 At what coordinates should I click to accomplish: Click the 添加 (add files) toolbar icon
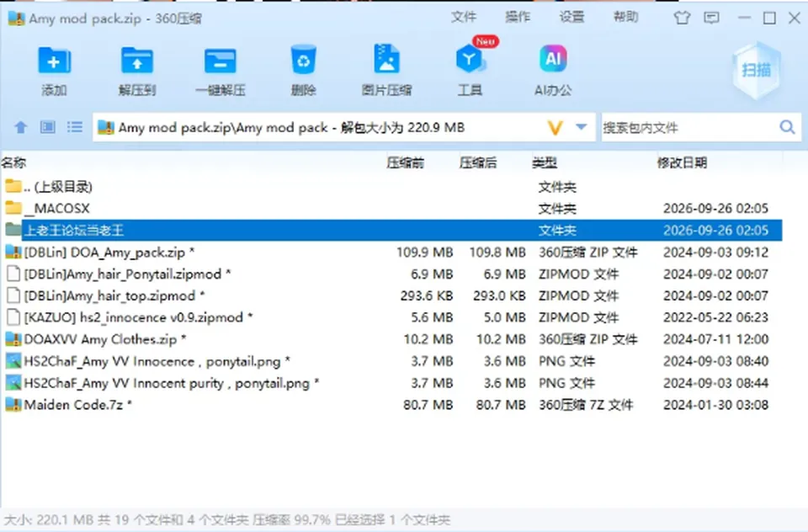[54, 61]
